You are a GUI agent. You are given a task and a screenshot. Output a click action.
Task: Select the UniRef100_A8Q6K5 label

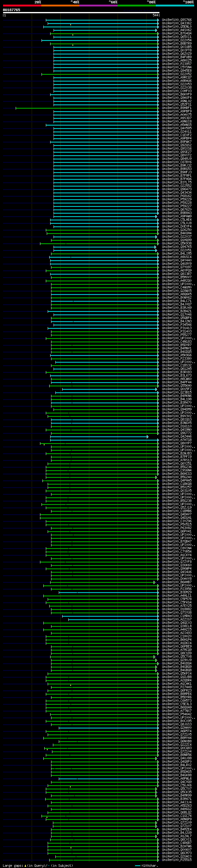point(176,294)
